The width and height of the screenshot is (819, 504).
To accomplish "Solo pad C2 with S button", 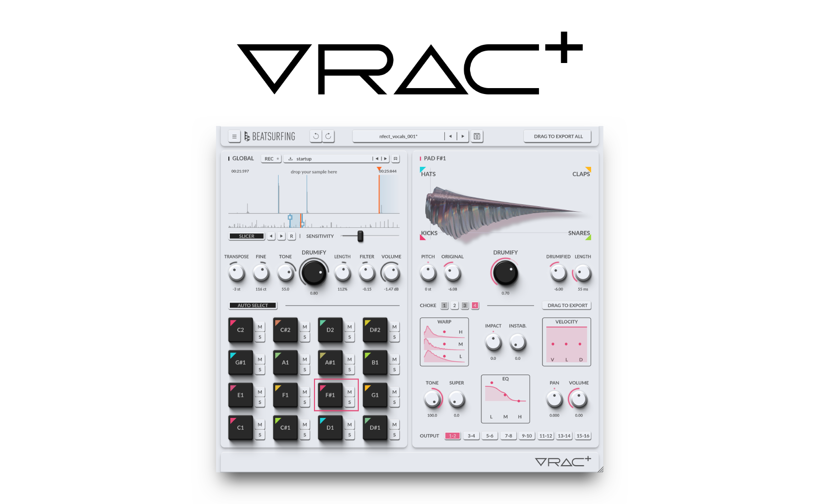I will pyautogui.click(x=260, y=337).
